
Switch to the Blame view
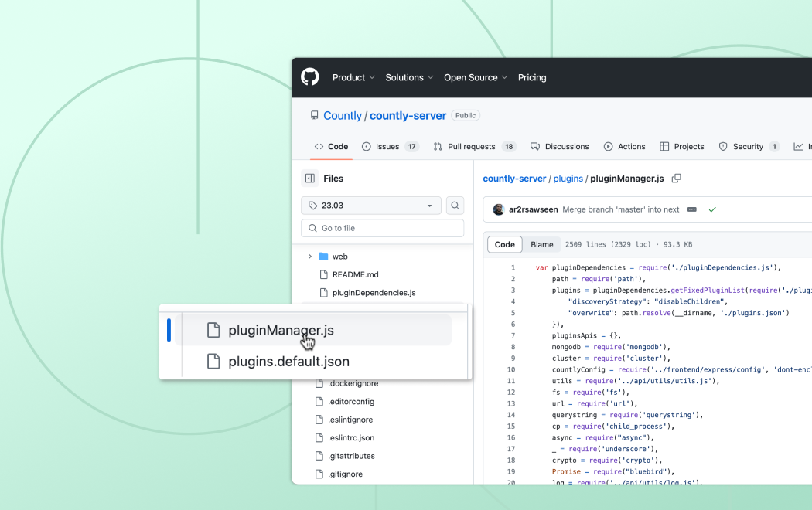541,244
